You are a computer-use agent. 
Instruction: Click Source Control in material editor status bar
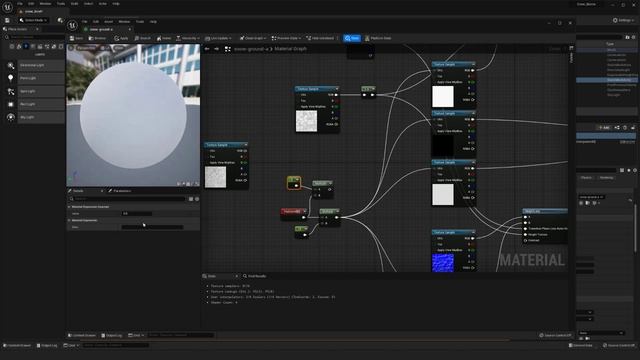coord(555,336)
